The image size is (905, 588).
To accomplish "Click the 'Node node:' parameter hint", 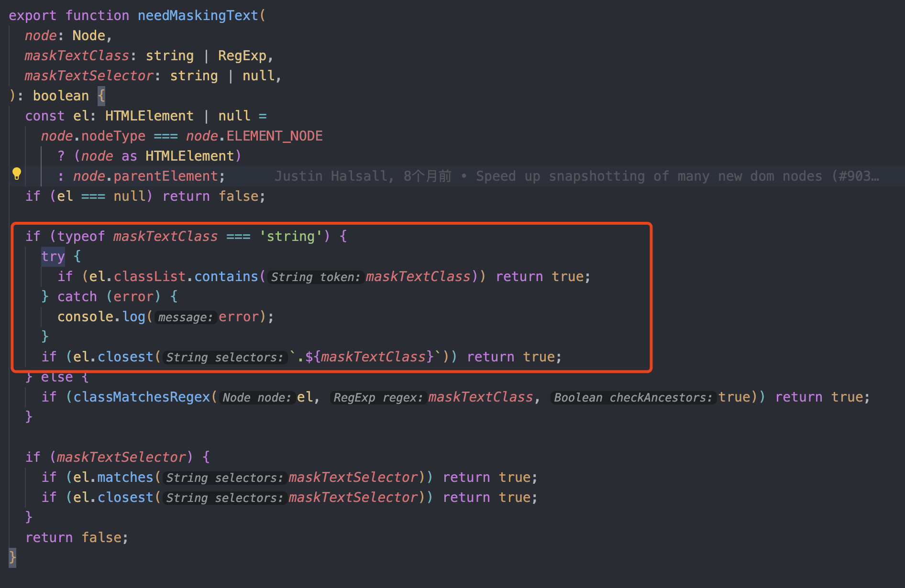I will pos(257,397).
